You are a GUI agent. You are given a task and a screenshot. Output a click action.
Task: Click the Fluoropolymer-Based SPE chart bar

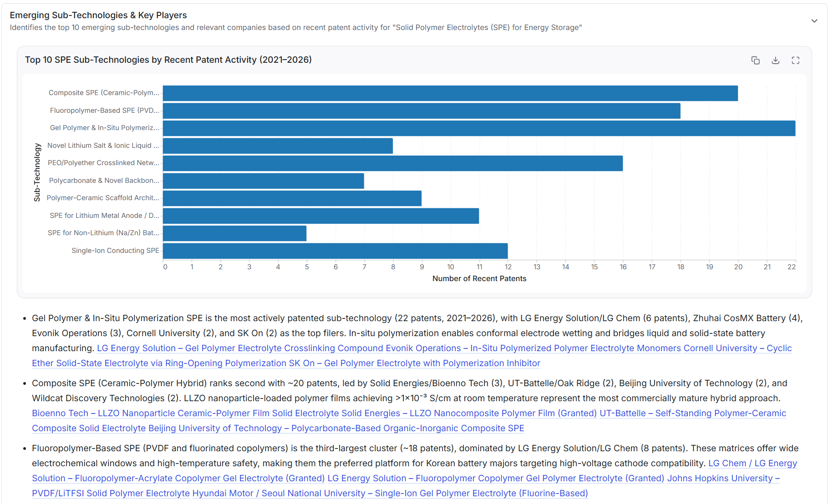[422, 111]
